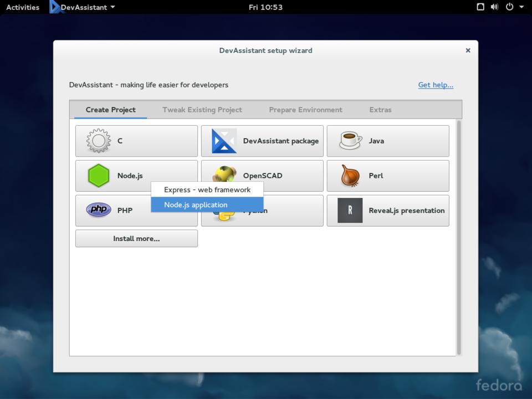Click the Java coffee cup icon
Image resolution: width=532 pixels, height=399 pixels.
350,141
